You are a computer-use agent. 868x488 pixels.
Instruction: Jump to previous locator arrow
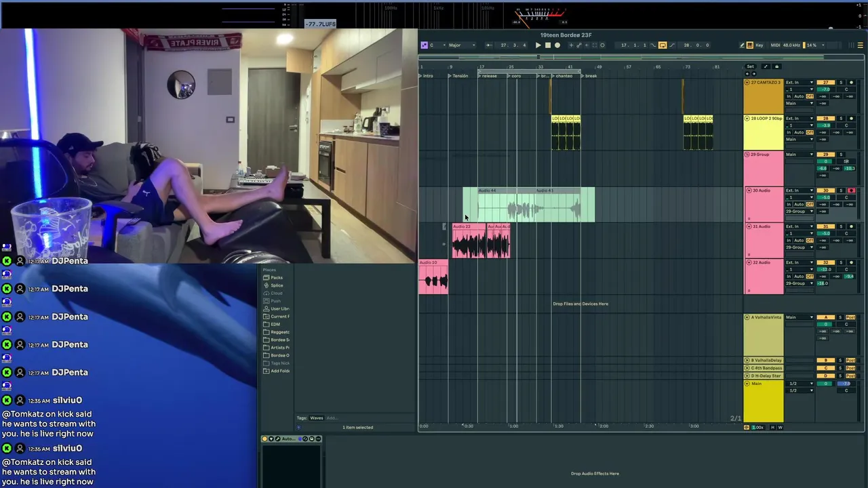pos(747,74)
